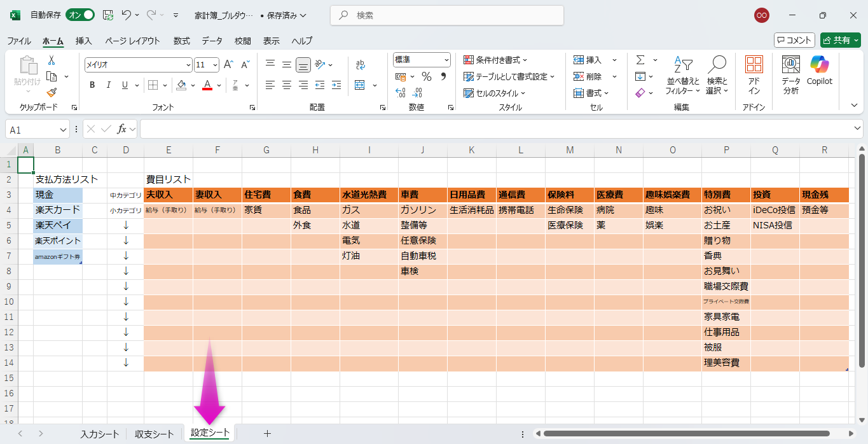The image size is (868, 444).
Task: Toggle the AutoSave switch off
Action: (79, 15)
